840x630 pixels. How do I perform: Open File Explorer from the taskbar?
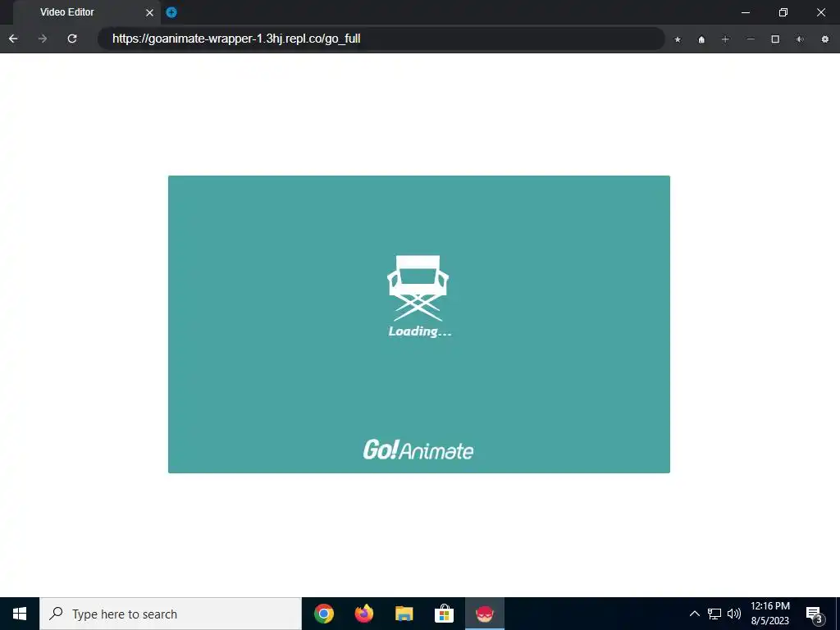click(x=404, y=614)
